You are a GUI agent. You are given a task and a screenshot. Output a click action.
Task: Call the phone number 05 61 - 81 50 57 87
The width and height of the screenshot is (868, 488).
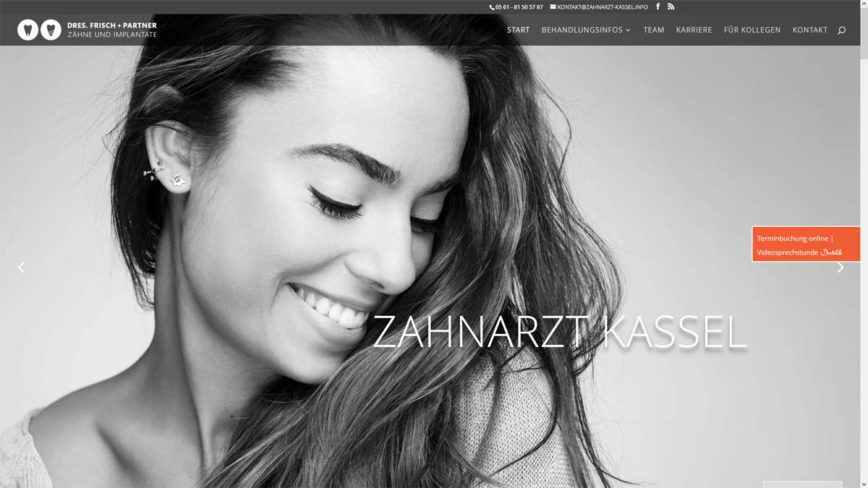[x=518, y=7]
